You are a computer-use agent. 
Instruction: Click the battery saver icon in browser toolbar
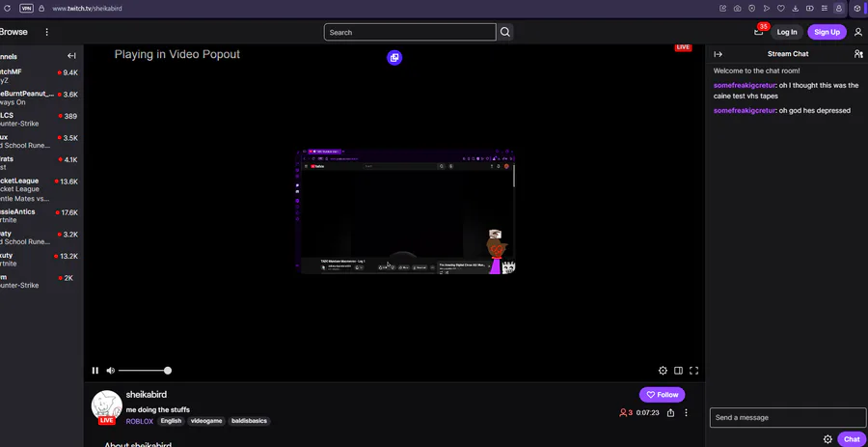click(x=810, y=9)
